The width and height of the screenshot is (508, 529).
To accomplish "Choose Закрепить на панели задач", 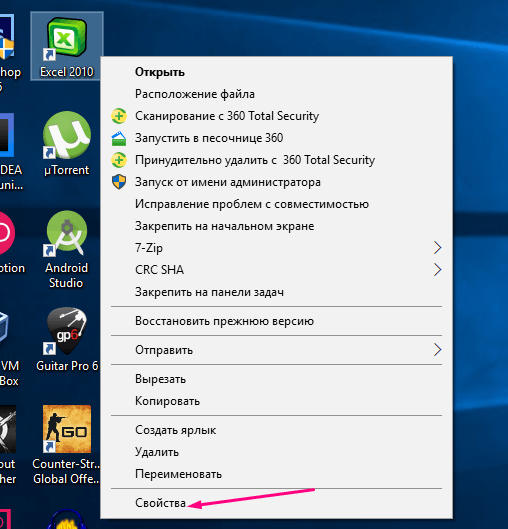I will (276, 292).
